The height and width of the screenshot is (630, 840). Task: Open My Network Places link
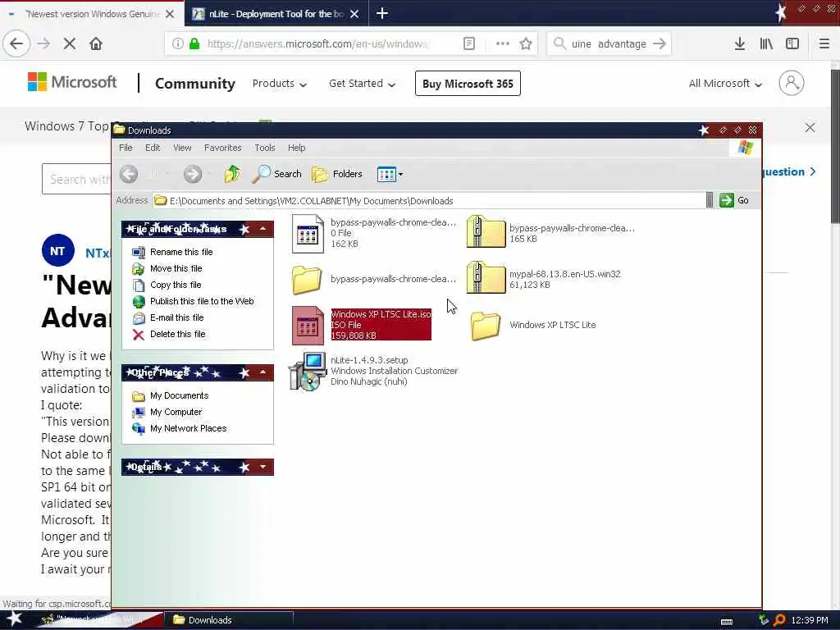coord(180,428)
